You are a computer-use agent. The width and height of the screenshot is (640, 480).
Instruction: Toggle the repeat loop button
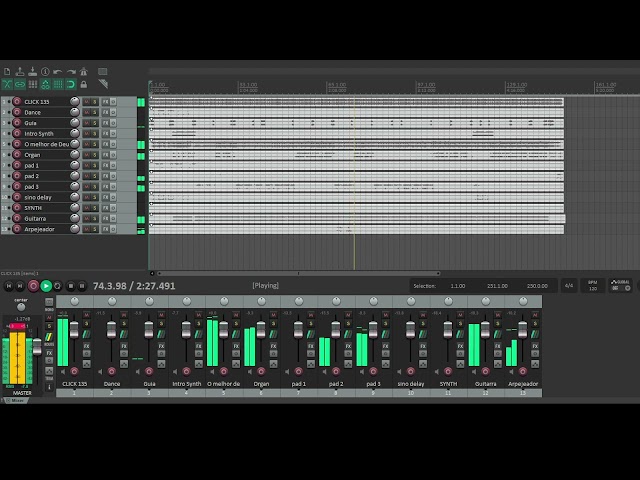coord(58,286)
